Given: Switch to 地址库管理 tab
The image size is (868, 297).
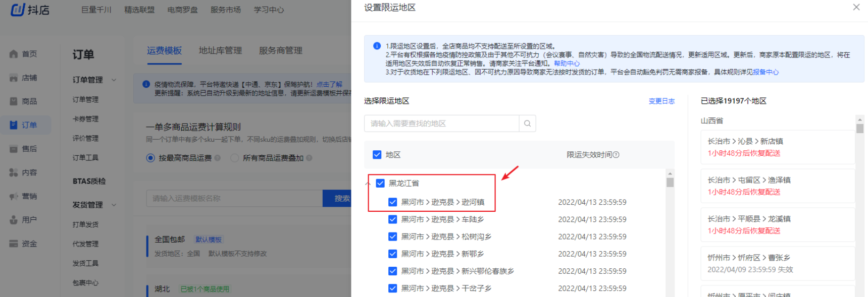Looking at the screenshot, I should [x=220, y=50].
